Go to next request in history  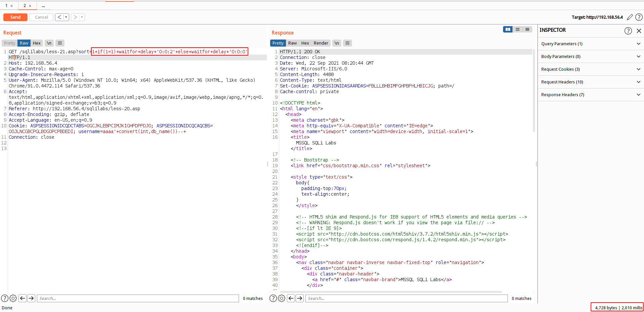click(x=75, y=17)
